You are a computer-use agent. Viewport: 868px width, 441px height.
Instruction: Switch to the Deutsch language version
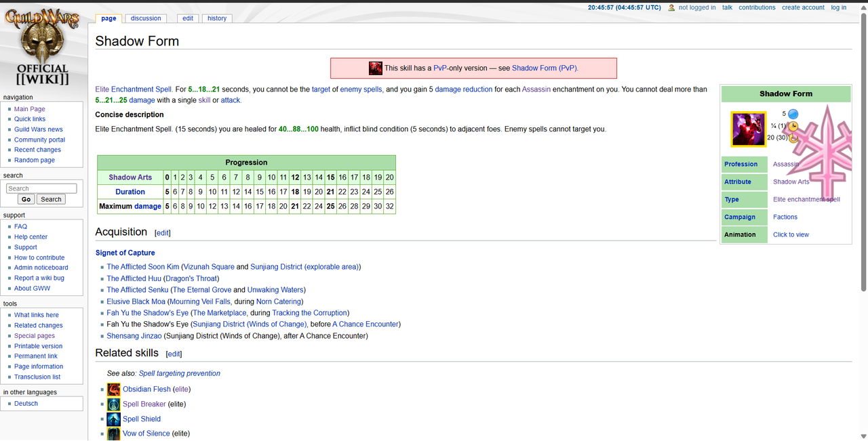tap(26, 403)
